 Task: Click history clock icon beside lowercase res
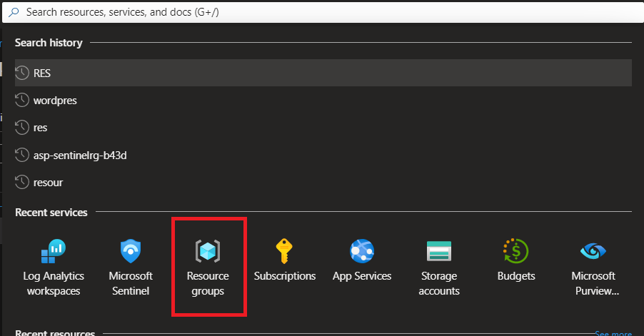click(x=22, y=128)
